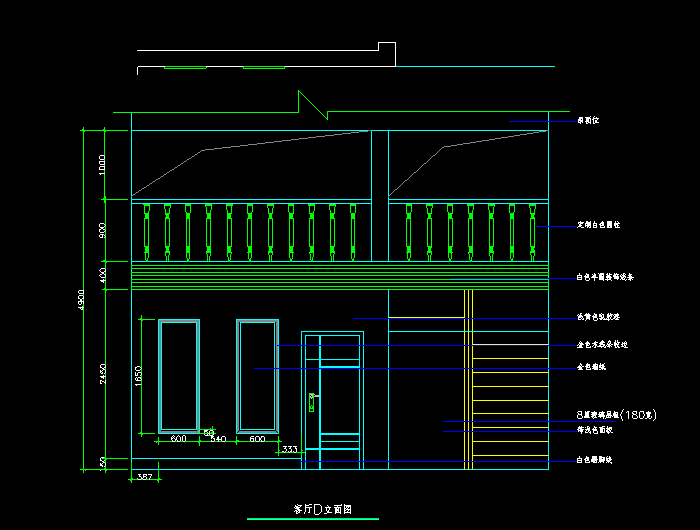
Task: Click the green underline beneath the drawing title
Action: coord(314,519)
